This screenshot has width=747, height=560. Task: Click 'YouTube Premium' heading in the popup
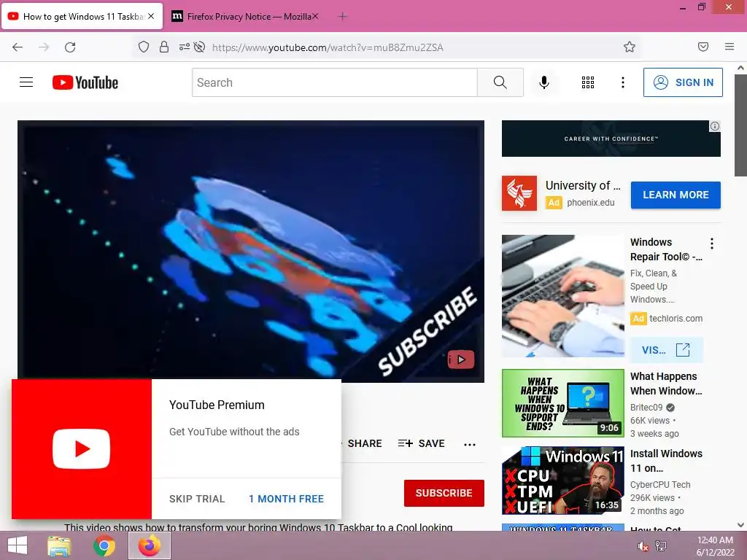pos(217,405)
